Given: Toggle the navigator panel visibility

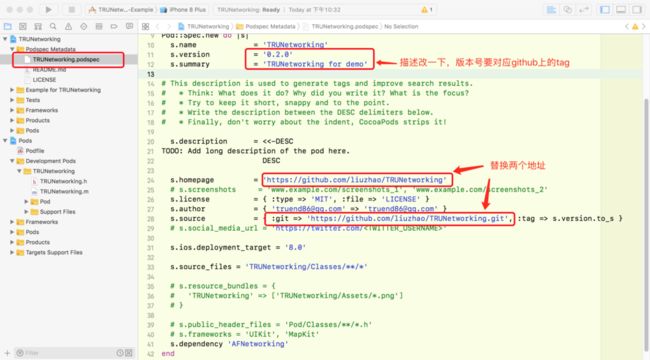Looking at the screenshot, I should click(605, 10).
